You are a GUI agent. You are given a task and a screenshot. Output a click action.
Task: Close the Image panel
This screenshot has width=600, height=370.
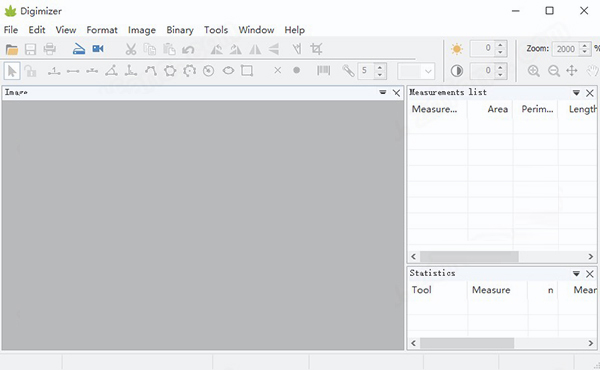click(x=397, y=93)
